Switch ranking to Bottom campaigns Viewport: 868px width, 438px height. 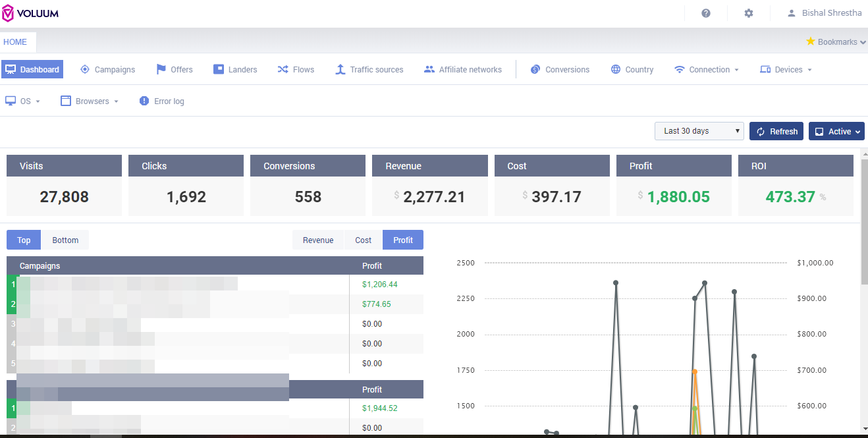[65, 240]
